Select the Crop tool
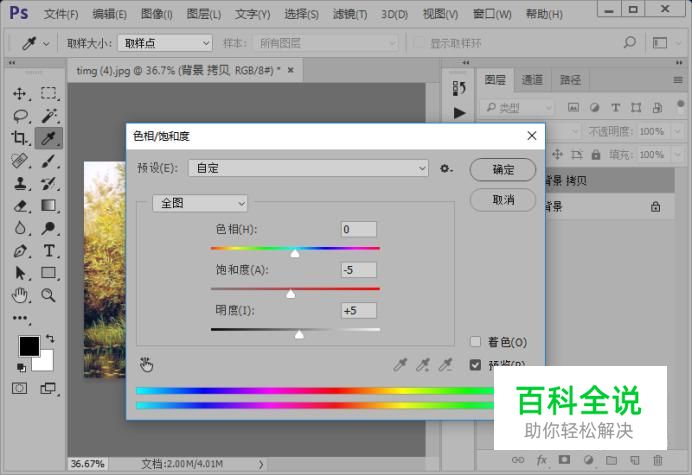 pyautogui.click(x=19, y=138)
